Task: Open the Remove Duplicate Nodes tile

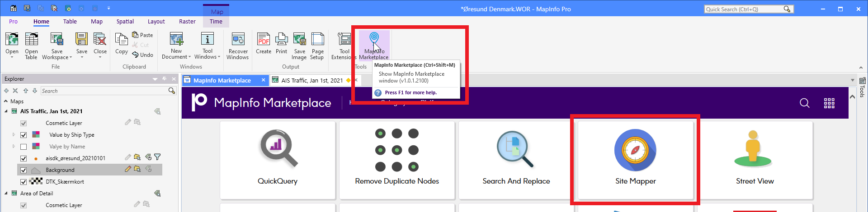Action: [x=397, y=160]
